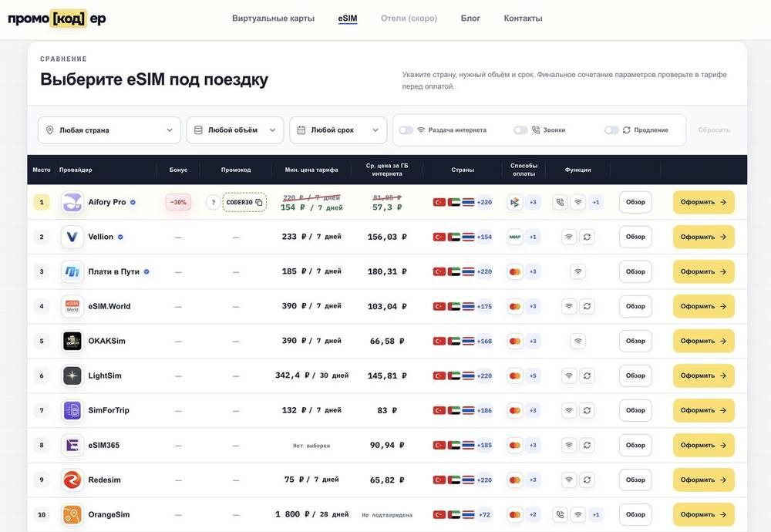Open the Обзор review for eSIM.World
The width and height of the screenshot is (771, 532).
[x=635, y=306]
